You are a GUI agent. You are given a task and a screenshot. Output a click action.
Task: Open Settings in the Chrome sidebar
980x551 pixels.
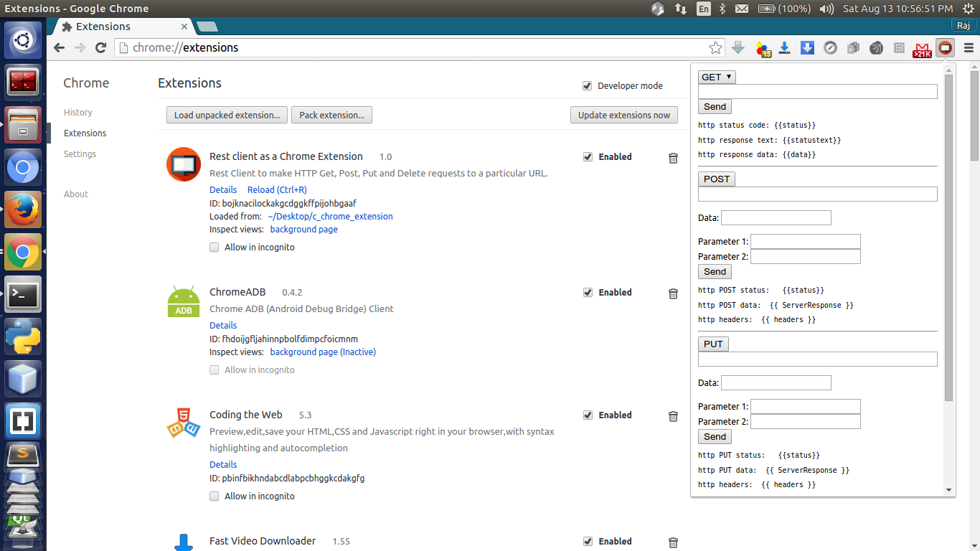(80, 154)
